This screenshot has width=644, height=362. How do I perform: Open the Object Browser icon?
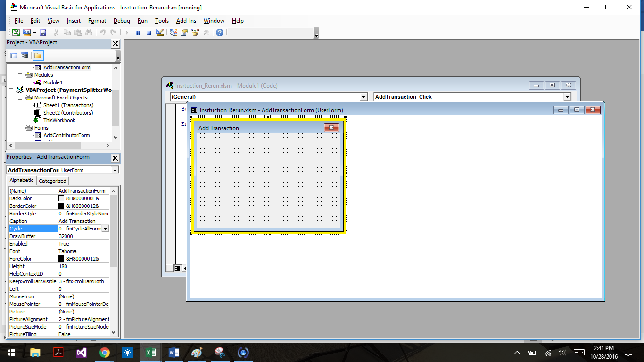coord(195,33)
